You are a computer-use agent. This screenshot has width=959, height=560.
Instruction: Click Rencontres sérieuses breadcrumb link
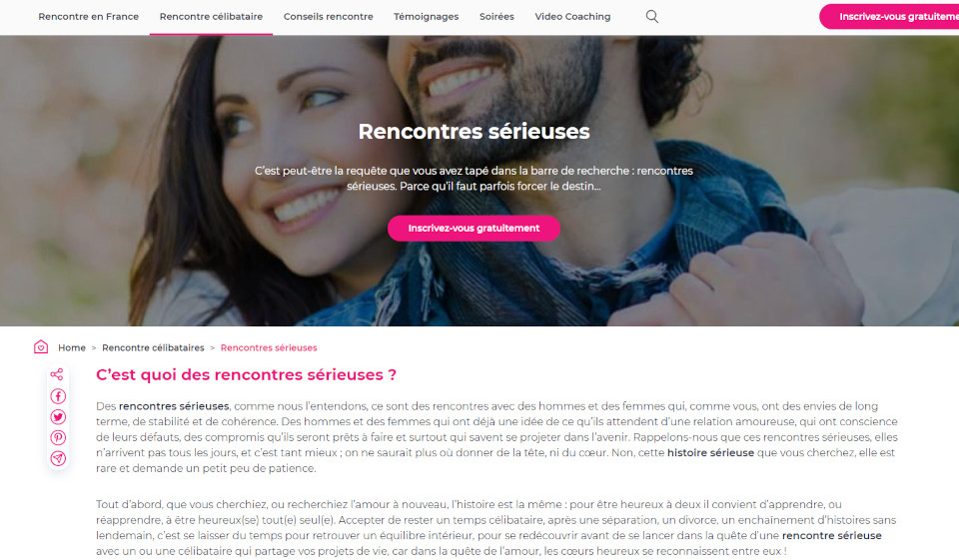tap(269, 347)
